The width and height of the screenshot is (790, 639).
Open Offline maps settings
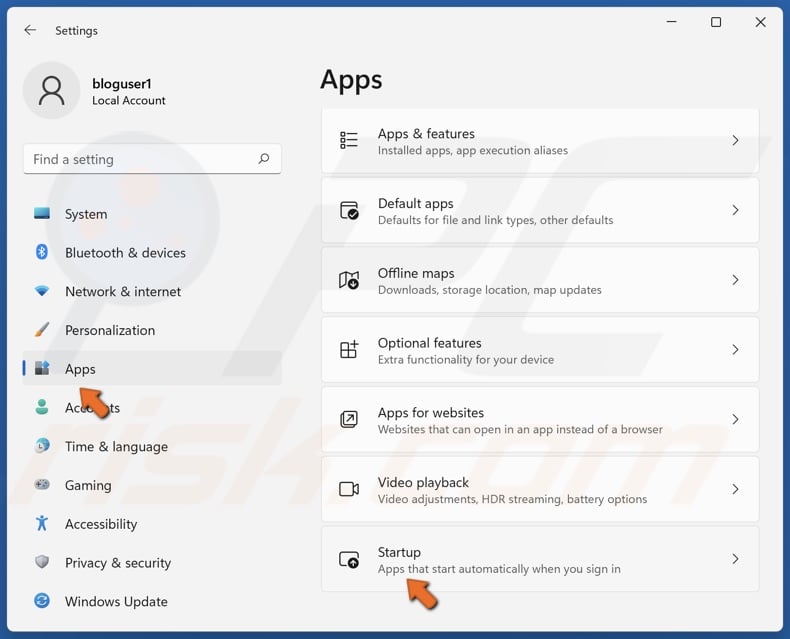540,280
